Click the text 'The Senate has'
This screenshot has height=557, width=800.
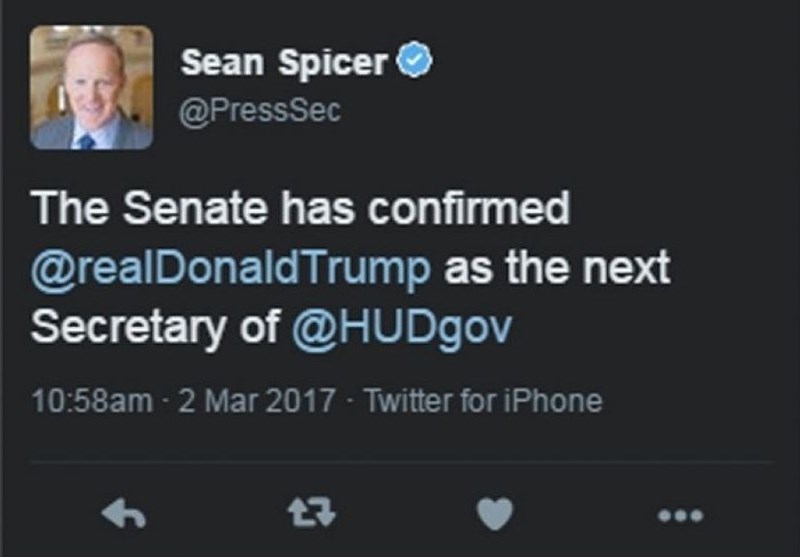click(193, 208)
